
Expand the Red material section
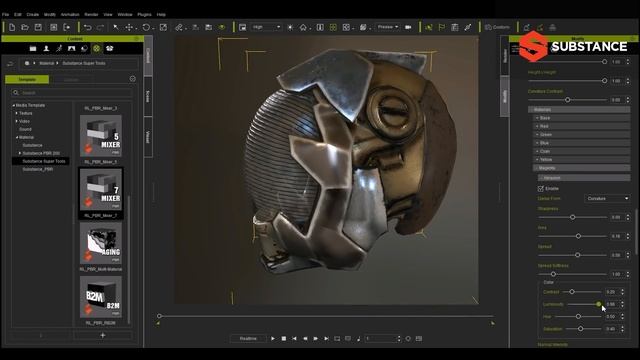[x=582, y=127]
